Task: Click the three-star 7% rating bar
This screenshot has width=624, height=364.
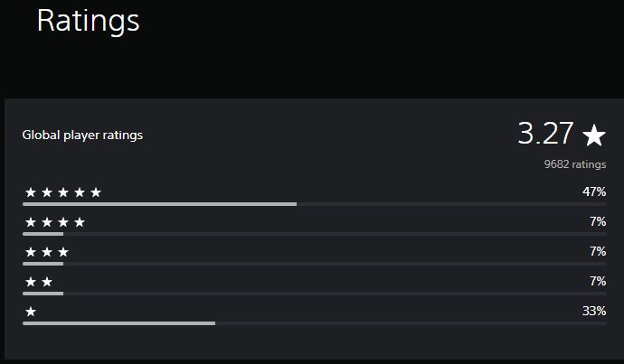Action: pyautogui.click(x=315, y=264)
